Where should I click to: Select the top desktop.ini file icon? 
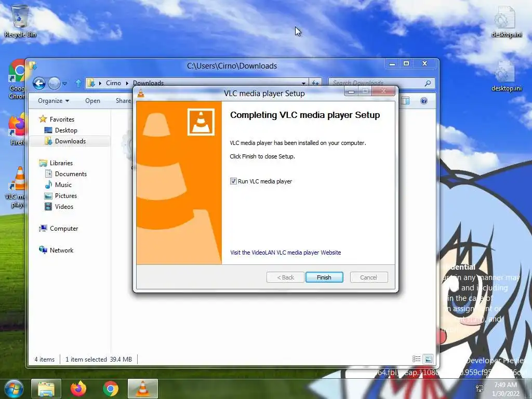[506, 21]
